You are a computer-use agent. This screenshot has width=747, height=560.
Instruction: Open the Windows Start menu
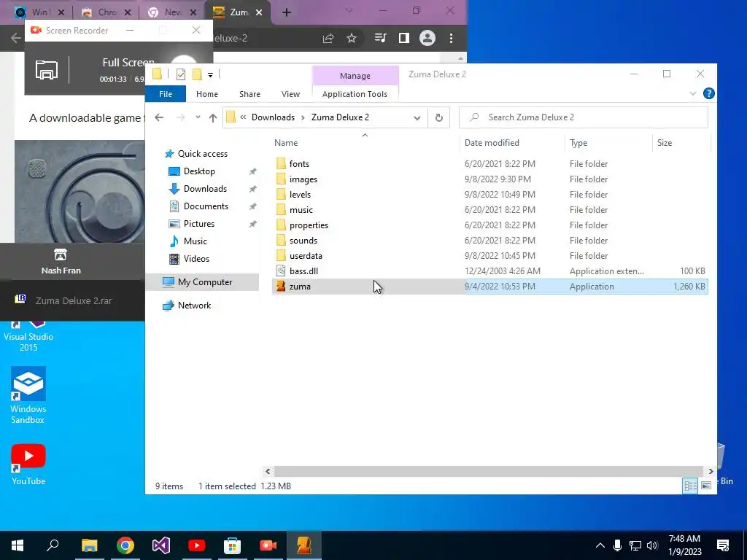click(18, 545)
